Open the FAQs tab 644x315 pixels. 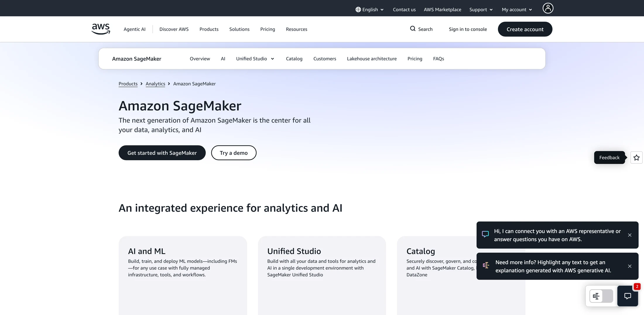point(439,59)
